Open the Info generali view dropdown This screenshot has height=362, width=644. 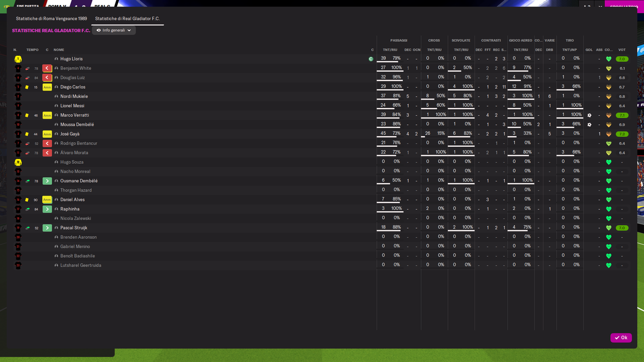pos(114,30)
